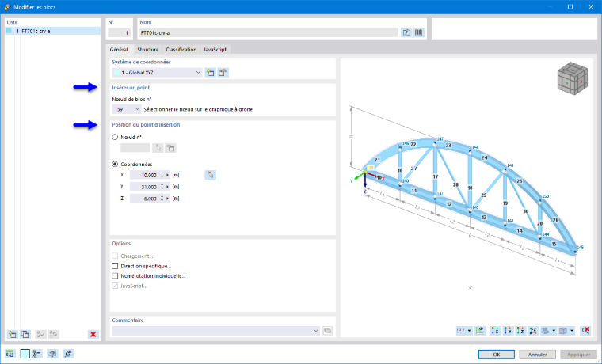Set the preview to view in -Y direction

point(508,331)
